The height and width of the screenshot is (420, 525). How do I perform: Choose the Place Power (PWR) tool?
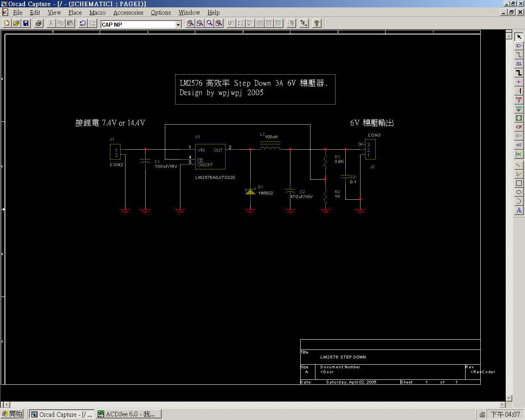[x=518, y=100]
